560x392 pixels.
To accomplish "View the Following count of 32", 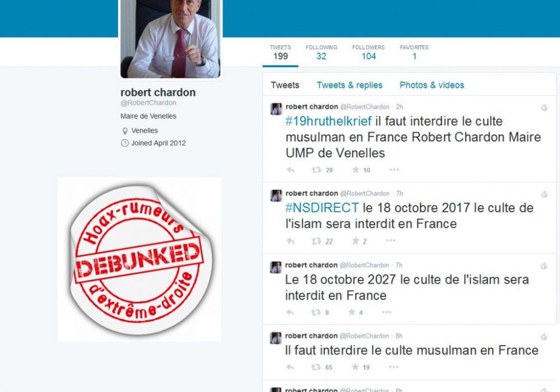I will point(321,53).
